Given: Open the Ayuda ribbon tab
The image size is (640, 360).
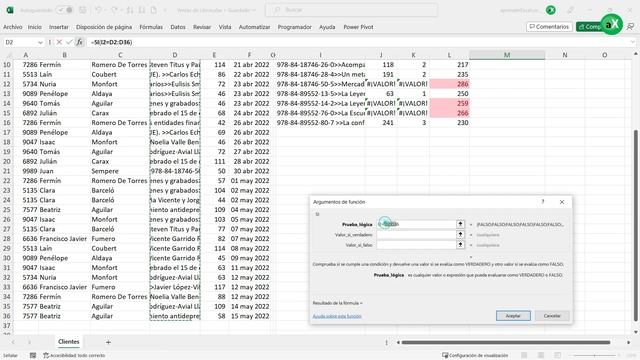Looking at the screenshot, I should click(327, 27).
